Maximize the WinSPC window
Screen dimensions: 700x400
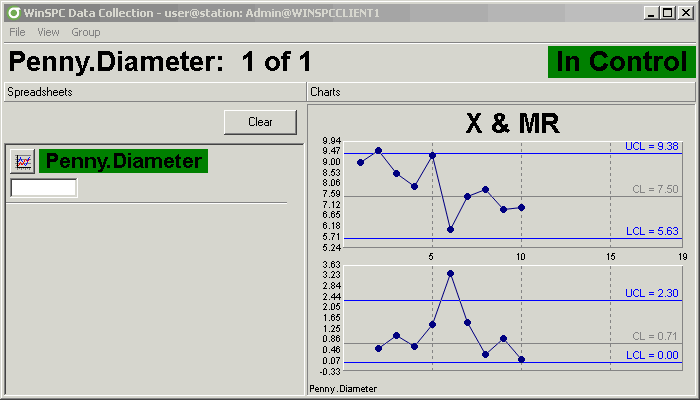point(667,13)
